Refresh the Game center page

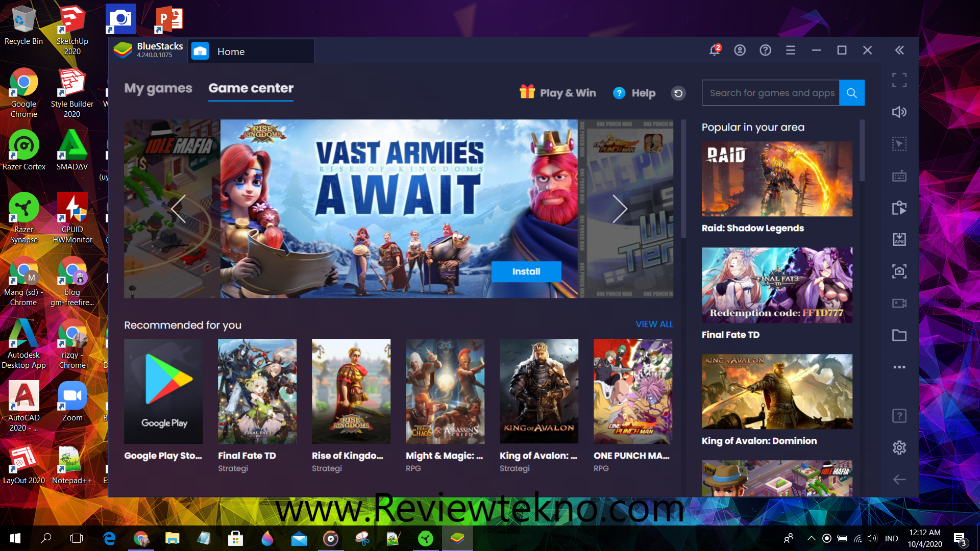[678, 93]
